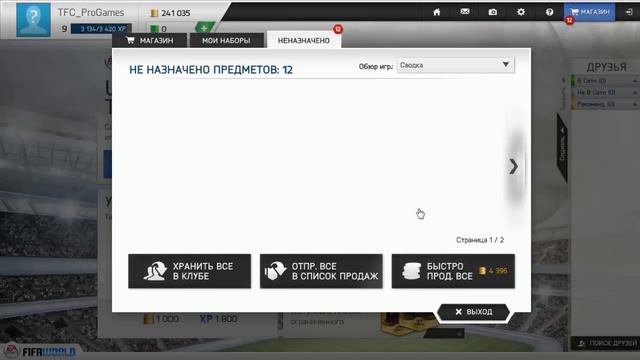
Task: Open the user profile avatar
Action: coord(33,20)
